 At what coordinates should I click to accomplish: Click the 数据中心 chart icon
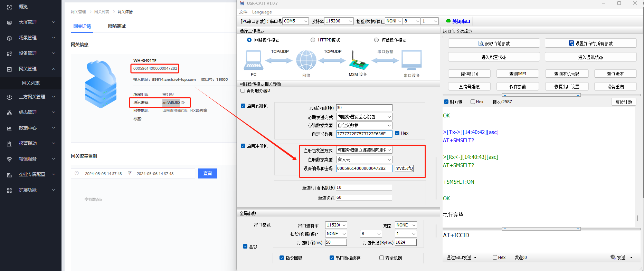pos(9,128)
